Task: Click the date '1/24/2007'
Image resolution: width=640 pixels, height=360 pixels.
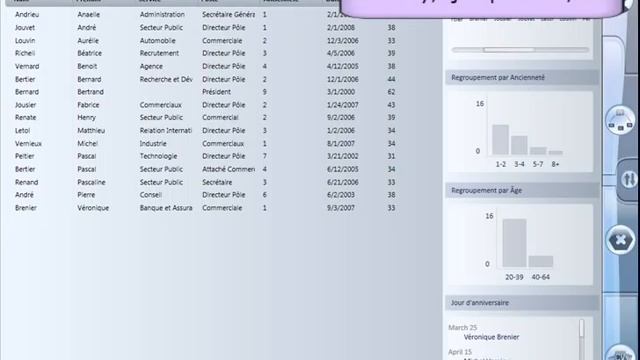Action: pos(342,105)
